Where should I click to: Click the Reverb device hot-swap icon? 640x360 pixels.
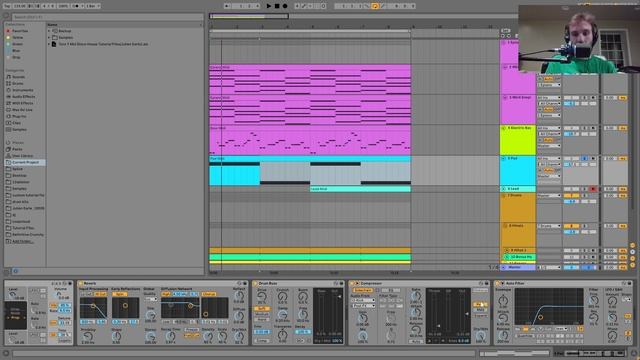tap(239, 283)
